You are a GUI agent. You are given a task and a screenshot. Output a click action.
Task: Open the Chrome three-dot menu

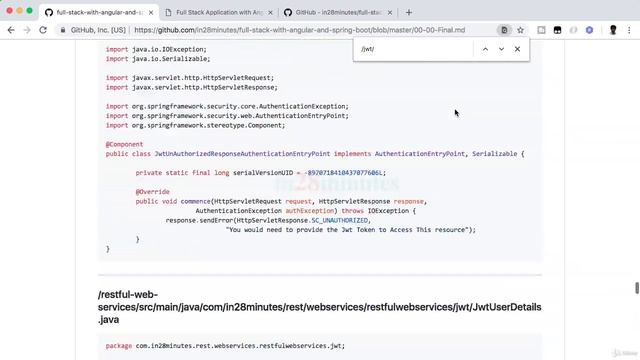629,30
